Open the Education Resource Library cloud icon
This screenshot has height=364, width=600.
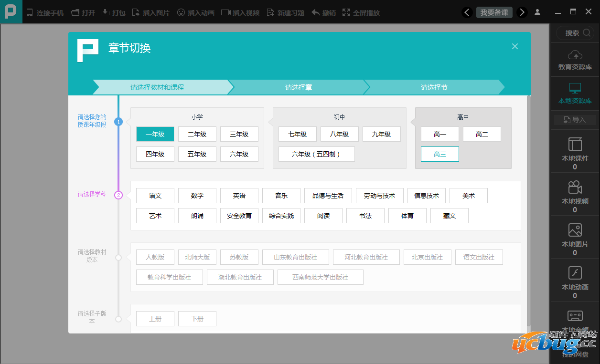click(x=575, y=55)
